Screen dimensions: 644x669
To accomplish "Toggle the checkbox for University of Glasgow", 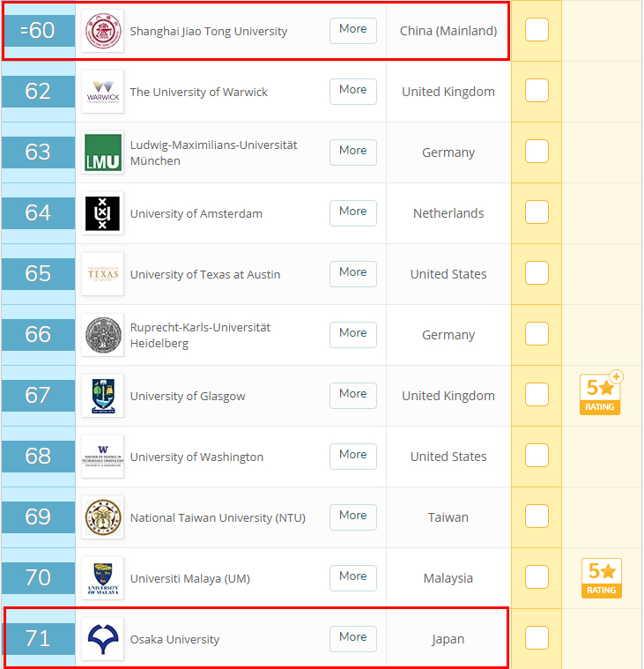I will click(537, 395).
